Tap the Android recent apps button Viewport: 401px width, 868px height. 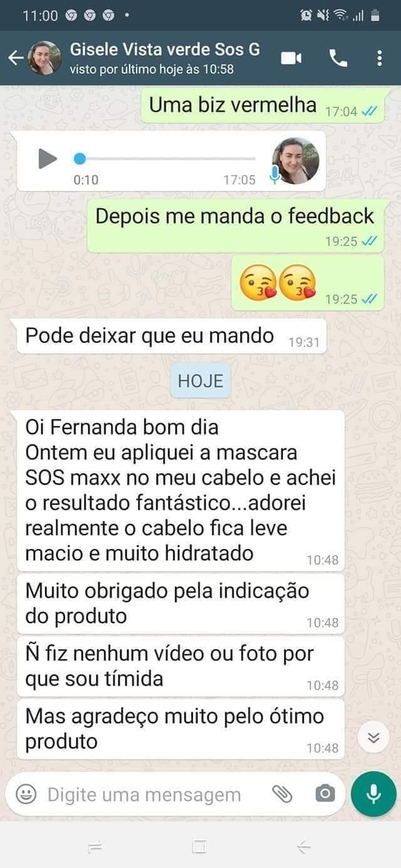click(x=95, y=847)
